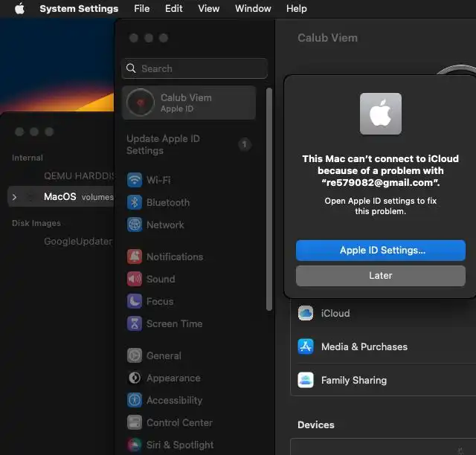Open the iCloud row label
This screenshot has height=455, width=476.
click(x=335, y=313)
